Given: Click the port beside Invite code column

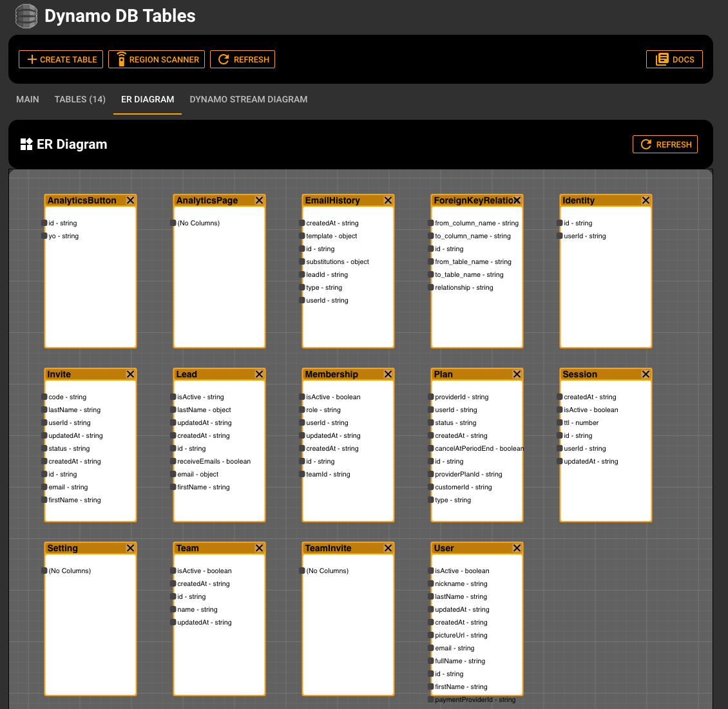Looking at the screenshot, I should click(x=44, y=397).
